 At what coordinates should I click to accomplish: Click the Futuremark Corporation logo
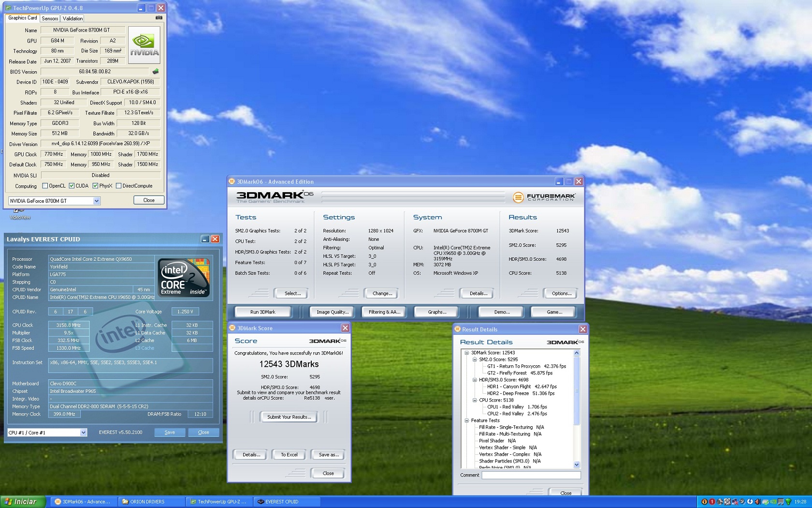544,197
